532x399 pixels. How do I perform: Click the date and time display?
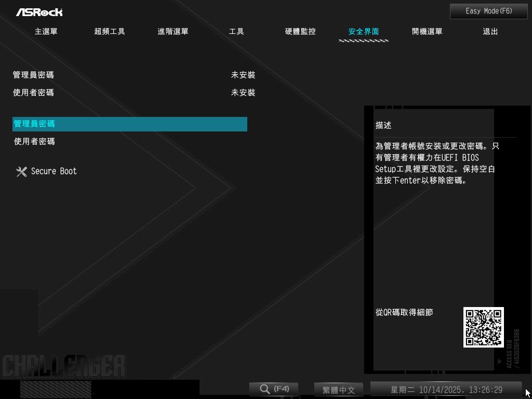point(446,390)
